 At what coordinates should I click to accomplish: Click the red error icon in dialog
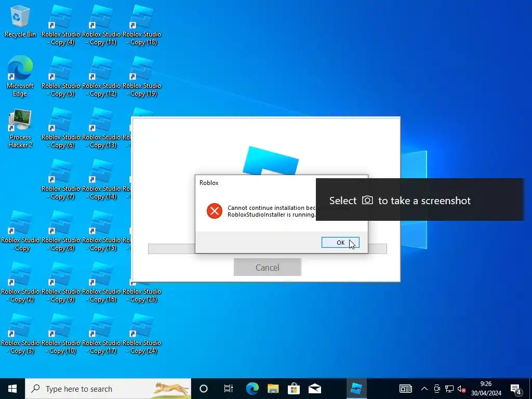tap(215, 211)
